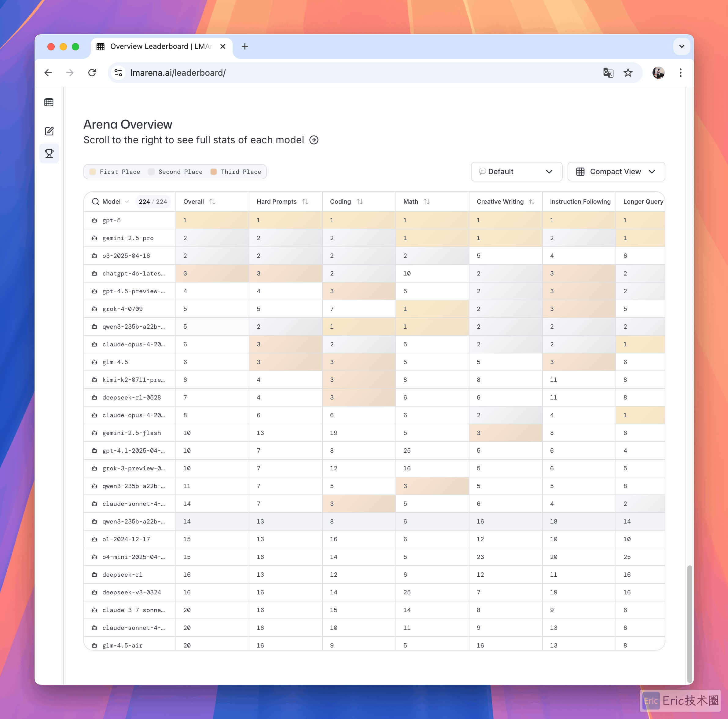Select the trophy leaderboard icon in sidebar
This screenshot has height=719, width=728.
[49, 153]
